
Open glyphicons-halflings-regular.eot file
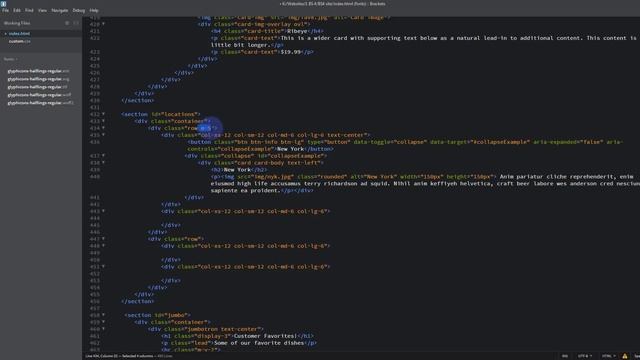pyautogui.click(x=38, y=71)
